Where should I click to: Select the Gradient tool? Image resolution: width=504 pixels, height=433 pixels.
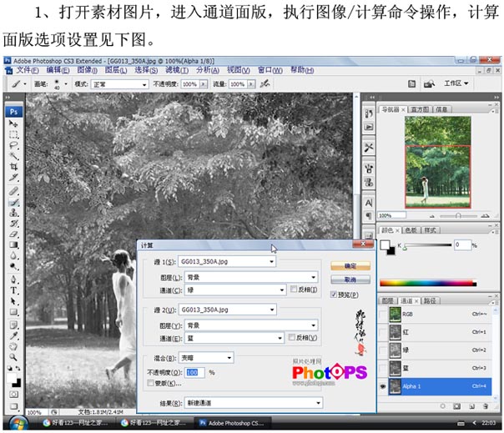coord(13,245)
